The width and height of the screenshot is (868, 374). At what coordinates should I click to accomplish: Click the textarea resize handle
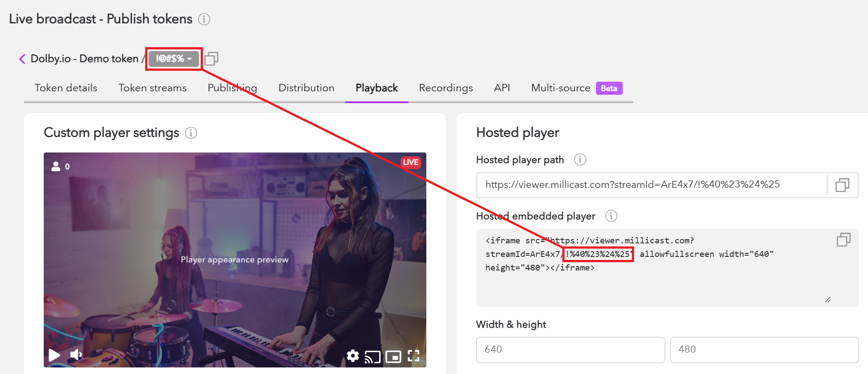(x=828, y=300)
